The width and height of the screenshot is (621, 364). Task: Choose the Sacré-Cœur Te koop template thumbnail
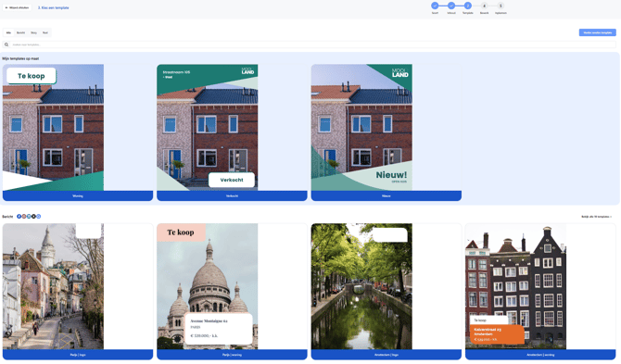(x=207, y=286)
